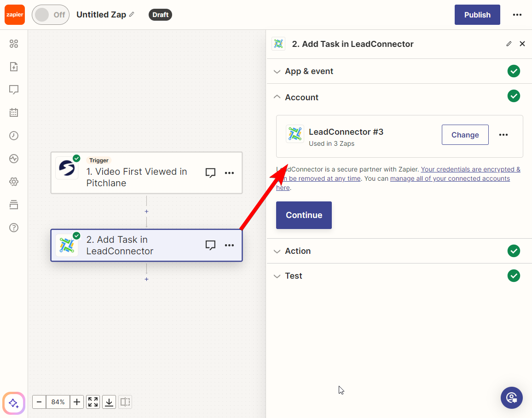Open comment on Pitchlane trigger step
Viewport: 532px width, 418px height.
(x=210, y=173)
